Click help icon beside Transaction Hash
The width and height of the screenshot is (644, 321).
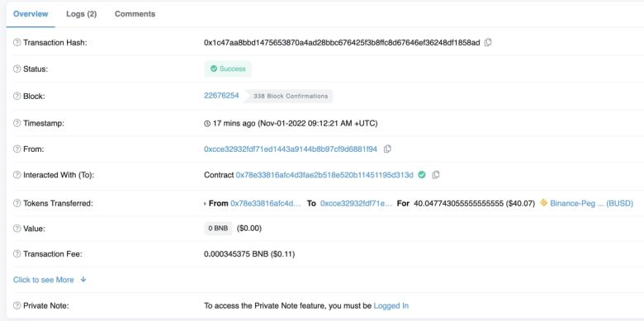pyautogui.click(x=17, y=43)
